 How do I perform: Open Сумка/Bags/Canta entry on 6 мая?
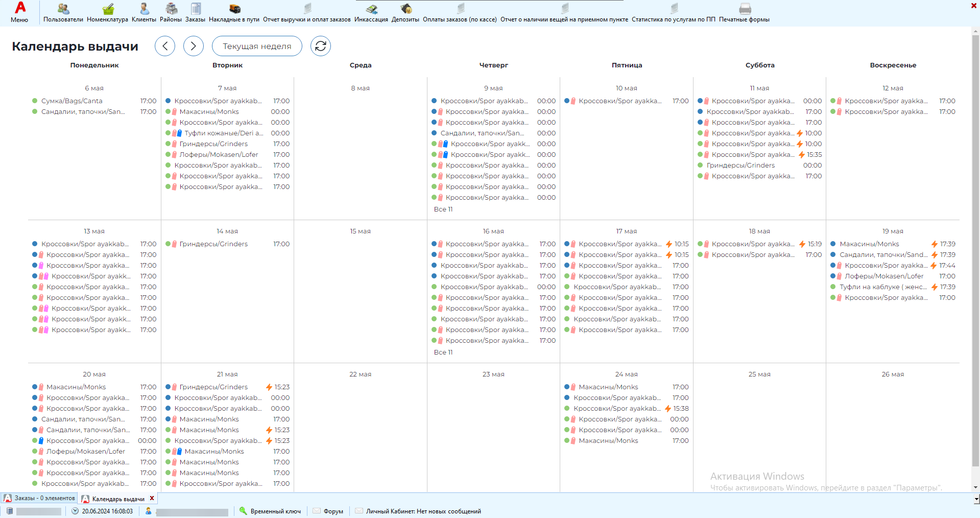tap(72, 101)
